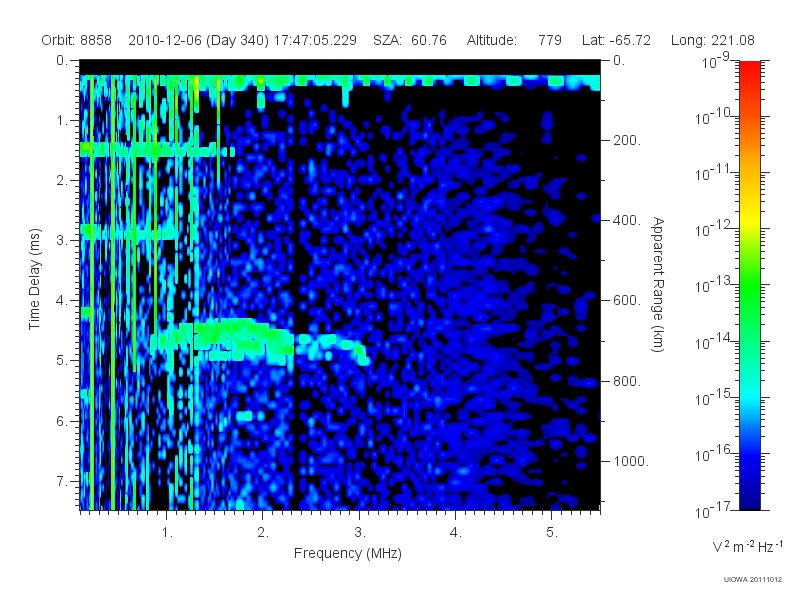Click the '10^-9' colorbar tick label

(x=716, y=60)
